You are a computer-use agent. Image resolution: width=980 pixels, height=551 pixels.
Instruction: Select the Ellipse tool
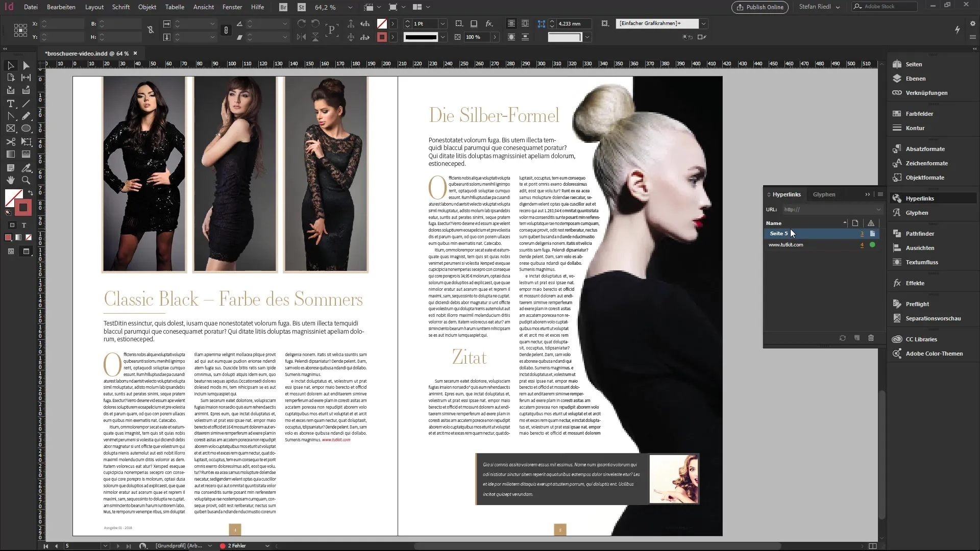pos(26,129)
